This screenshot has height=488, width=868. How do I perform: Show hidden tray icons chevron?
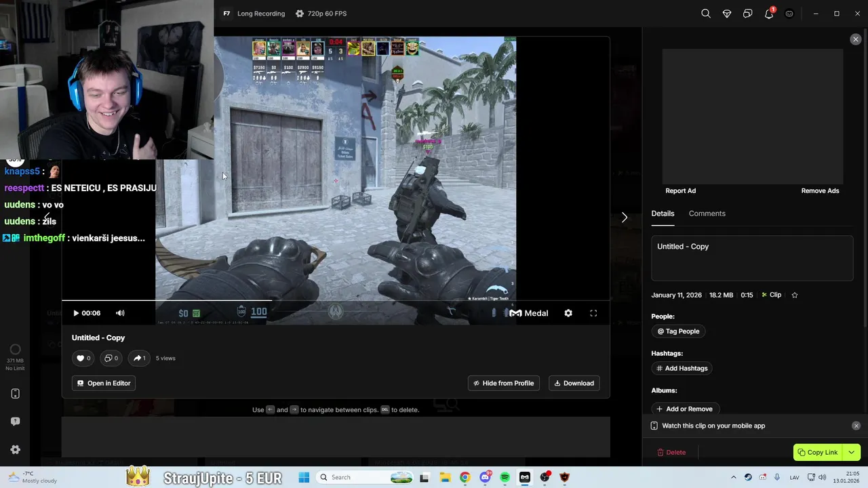(x=733, y=477)
